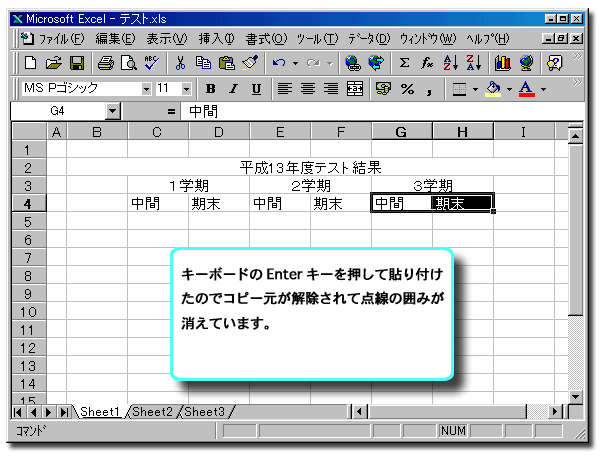Click the New workbook icon
This screenshot has width=600, height=456.
click(31, 63)
